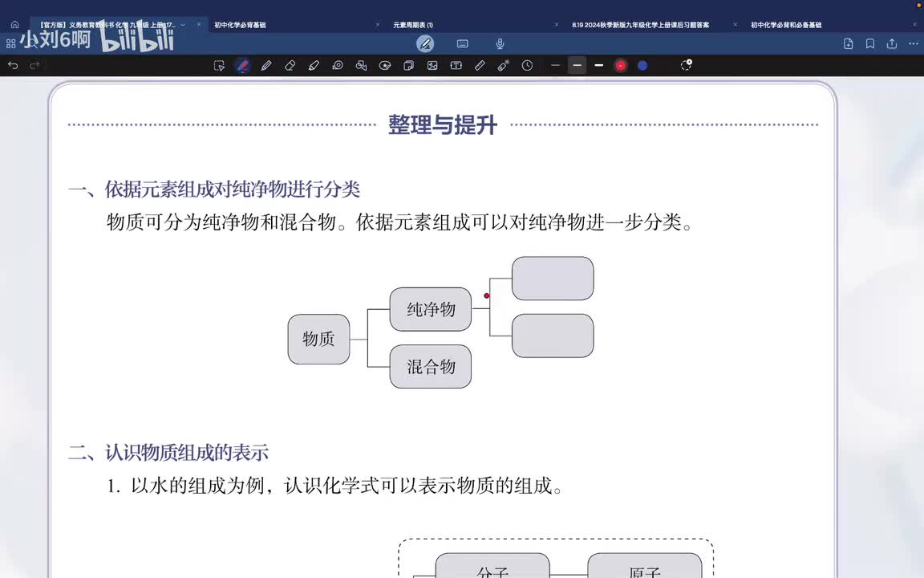Select the 义务教育教科书 化学 tab

coord(107,25)
